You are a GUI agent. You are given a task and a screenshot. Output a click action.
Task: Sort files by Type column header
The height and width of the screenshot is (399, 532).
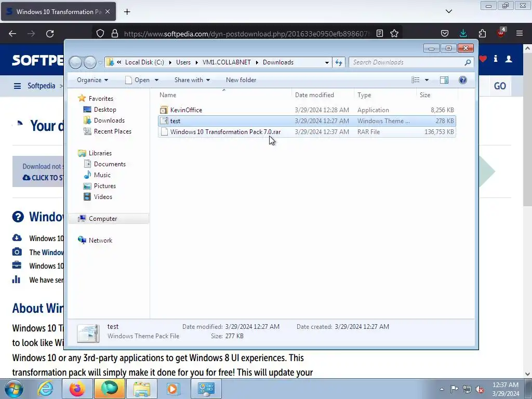click(x=385, y=95)
